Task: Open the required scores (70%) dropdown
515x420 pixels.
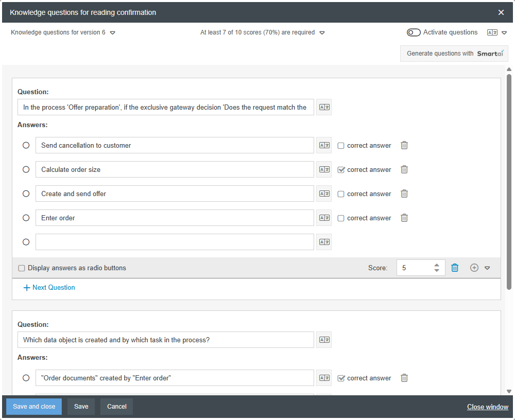Action: pyautogui.click(x=322, y=33)
